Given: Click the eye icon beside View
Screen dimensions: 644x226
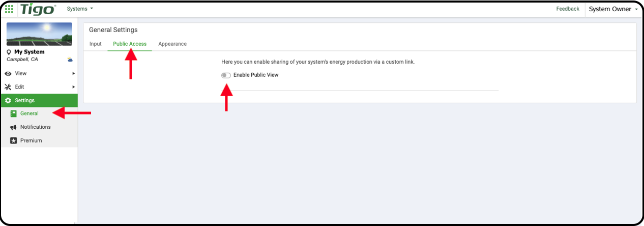Looking at the screenshot, I should point(8,73).
